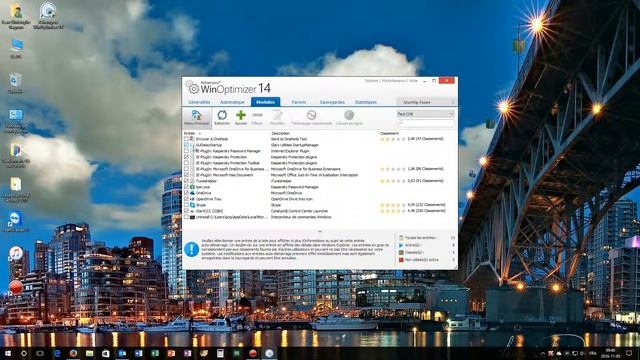Click the Options link in title bar
The height and width of the screenshot is (360, 640).
click(371, 81)
